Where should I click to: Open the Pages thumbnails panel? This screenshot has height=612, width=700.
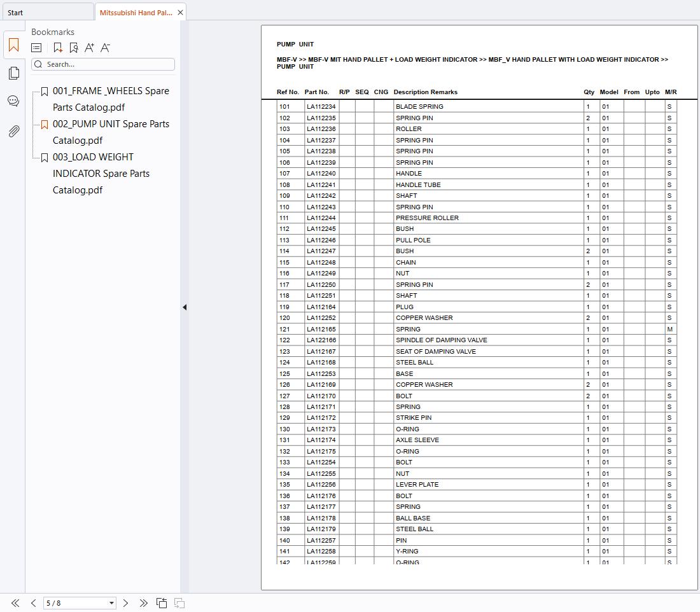point(13,73)
